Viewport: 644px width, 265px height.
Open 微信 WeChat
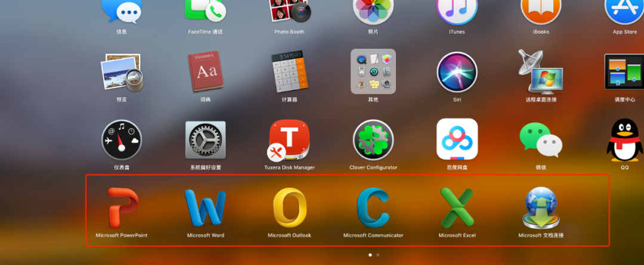(x=541, y=140)
